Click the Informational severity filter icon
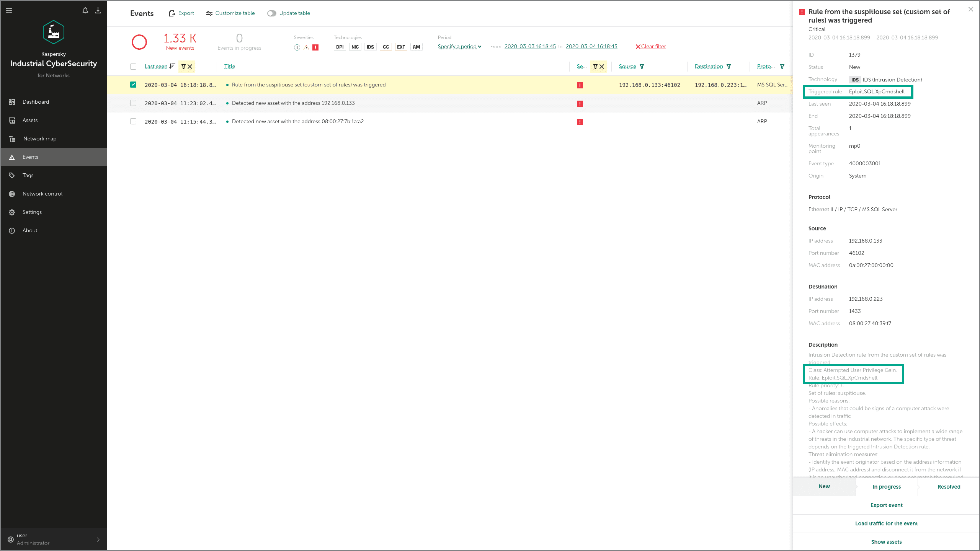 pos(297,47)
